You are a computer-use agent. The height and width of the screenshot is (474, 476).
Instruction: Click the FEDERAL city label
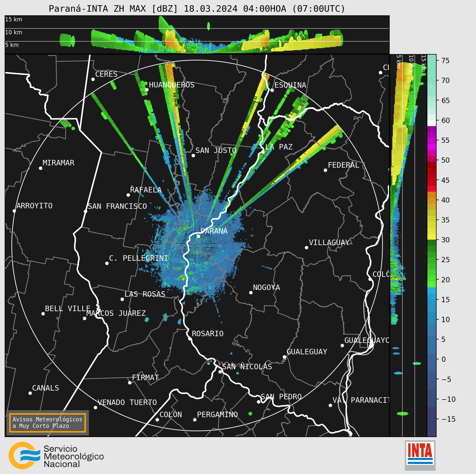coord(343,165)
